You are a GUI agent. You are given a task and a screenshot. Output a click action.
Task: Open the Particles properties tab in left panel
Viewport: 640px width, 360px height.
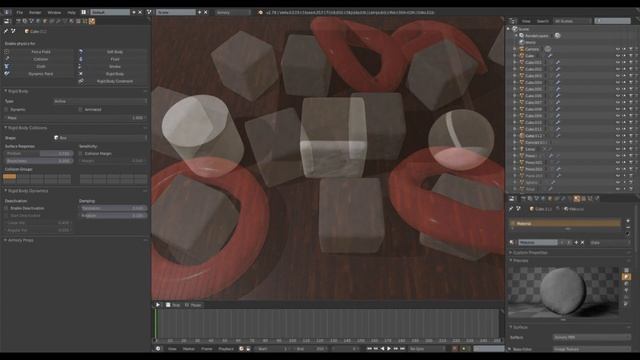(x=84, y=21)
